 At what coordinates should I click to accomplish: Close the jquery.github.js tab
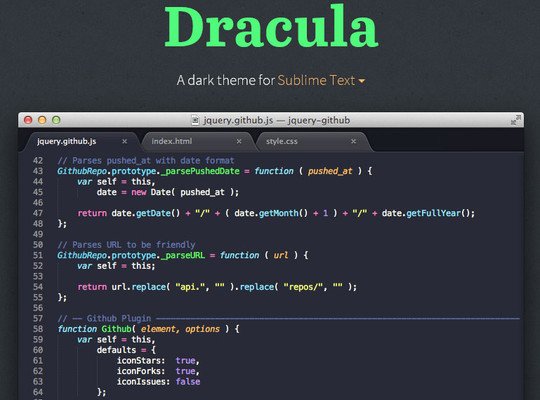click(x=125, y=141)
